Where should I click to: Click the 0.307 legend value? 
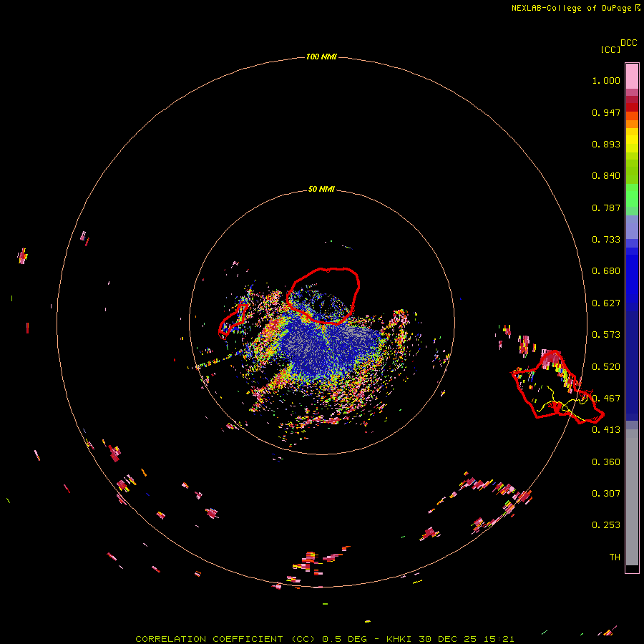[606, 493]
